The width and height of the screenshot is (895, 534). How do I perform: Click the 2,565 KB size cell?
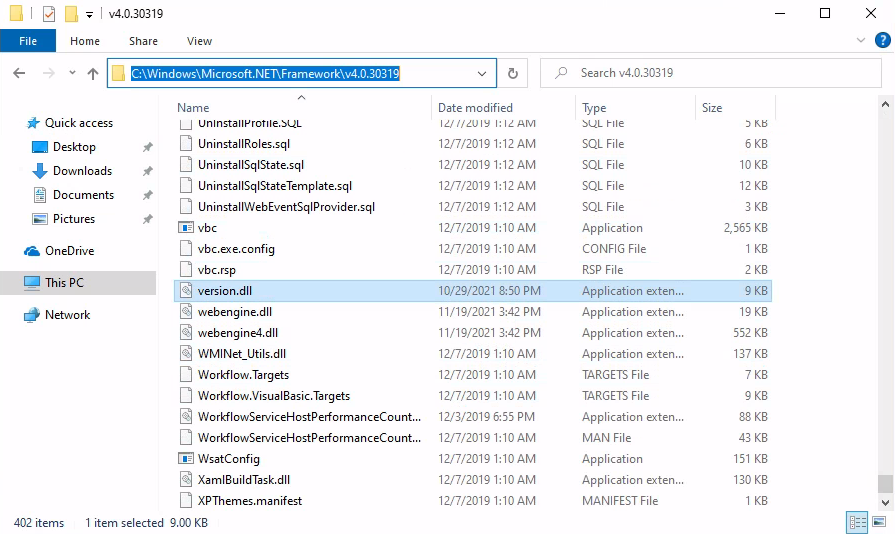tap(745, 228)
